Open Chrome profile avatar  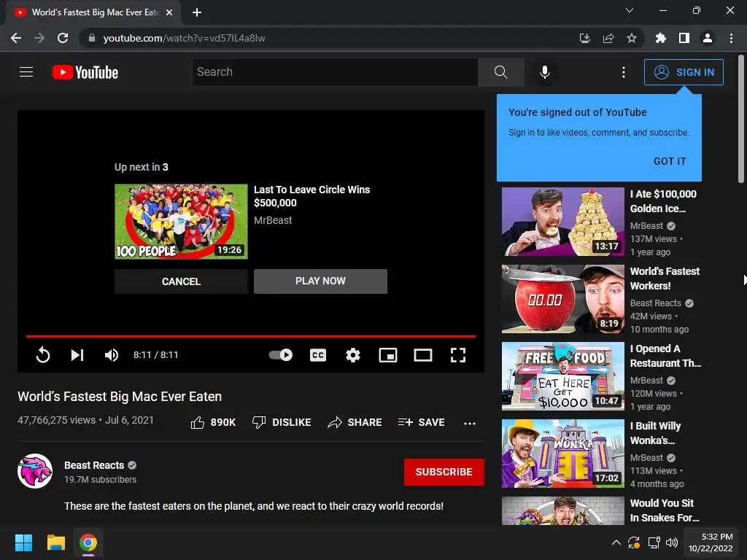[x=708, y=38]
